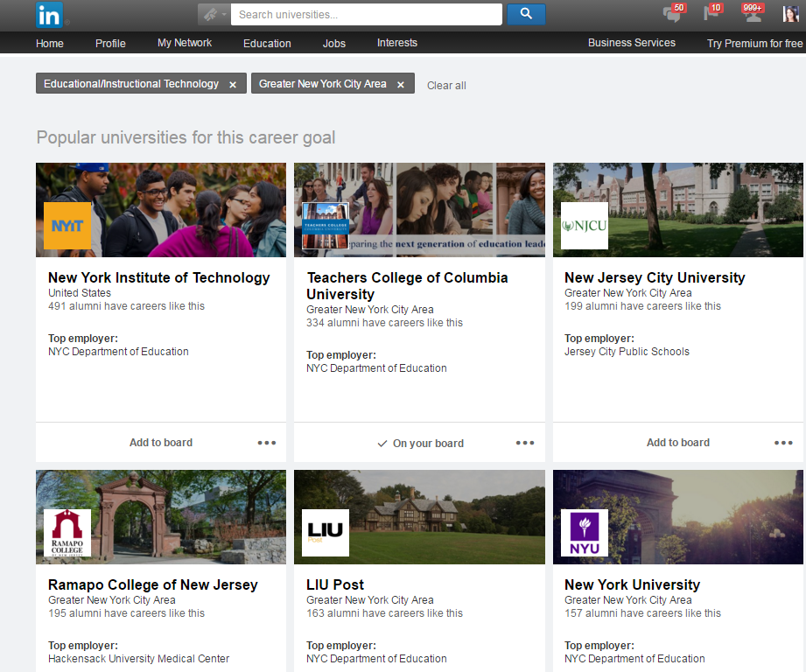
Task: Click '199 alumni have careers like this'
Action: click(642, 306)
